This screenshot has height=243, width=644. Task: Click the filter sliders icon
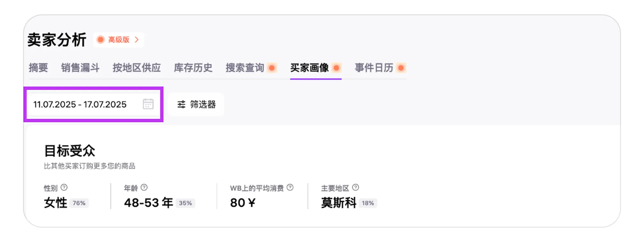[x=181, y=104]
